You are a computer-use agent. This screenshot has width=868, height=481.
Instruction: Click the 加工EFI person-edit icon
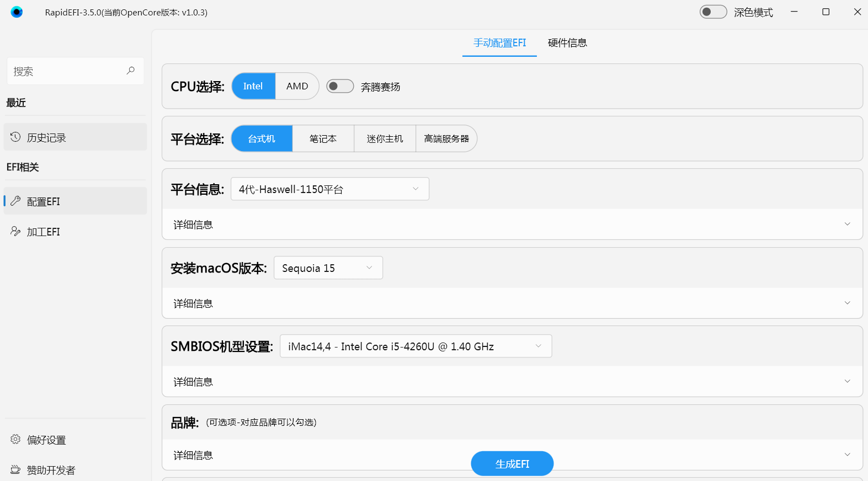click(15, 231)
